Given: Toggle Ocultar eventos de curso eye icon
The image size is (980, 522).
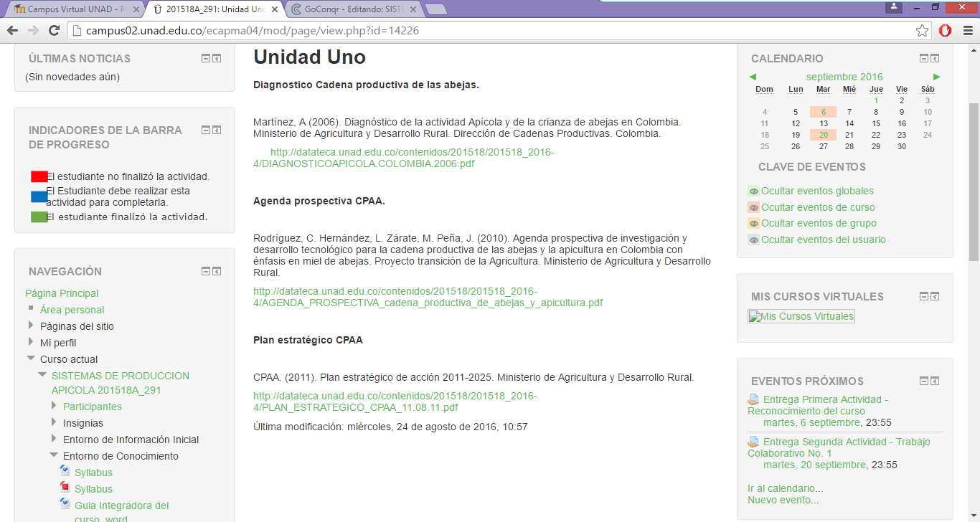Looking at the screenshot, I should pos(753,207).
